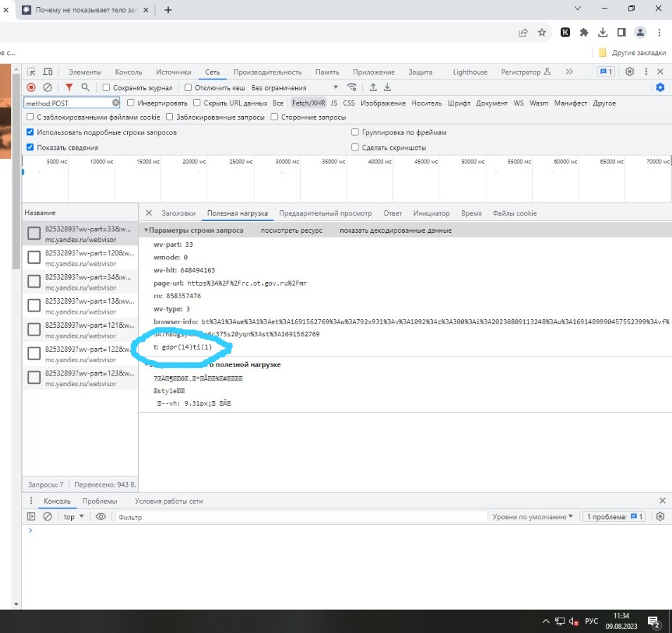
Task: Show hidden tray icons chevron
Action: click(x=545, y=621)
